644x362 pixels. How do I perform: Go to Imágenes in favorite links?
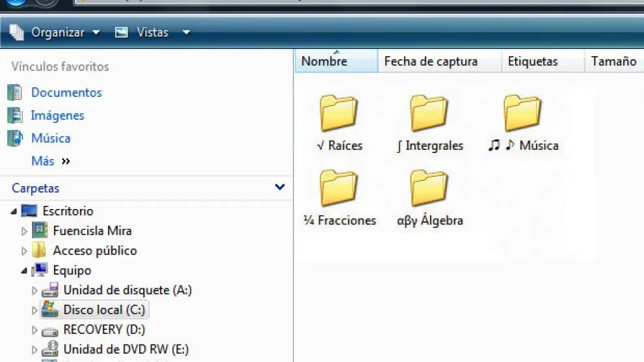pyautogui.click(x=57, y=115)
